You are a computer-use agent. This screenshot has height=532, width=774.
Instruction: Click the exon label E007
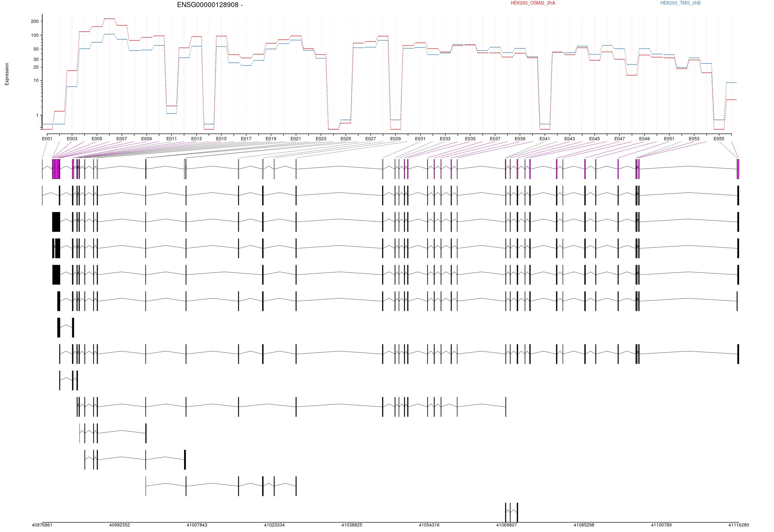tap(122, 139)
